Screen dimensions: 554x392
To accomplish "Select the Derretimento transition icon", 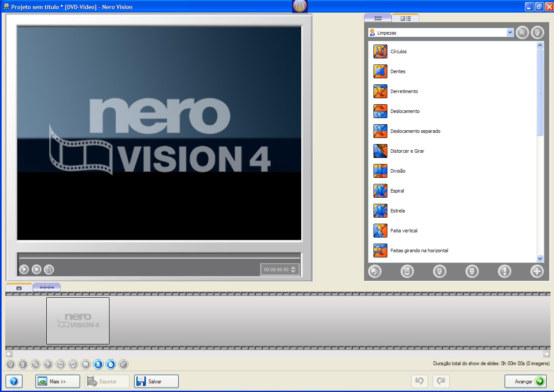I will [x=380, y=91].
